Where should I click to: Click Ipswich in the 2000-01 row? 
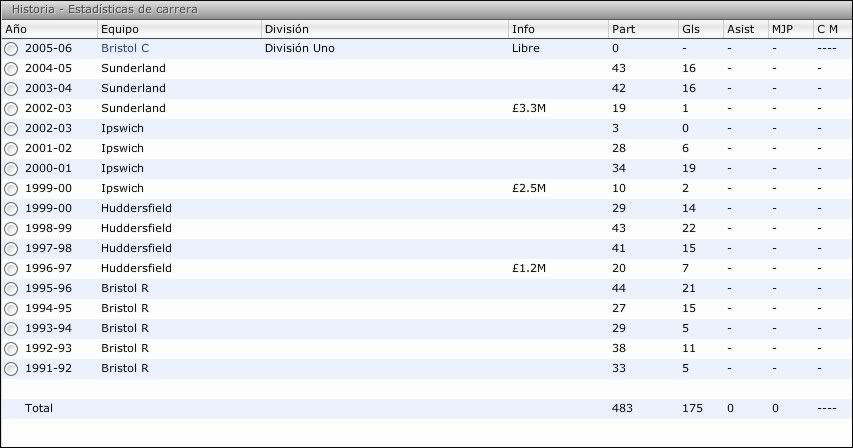[x=122, y=169]
